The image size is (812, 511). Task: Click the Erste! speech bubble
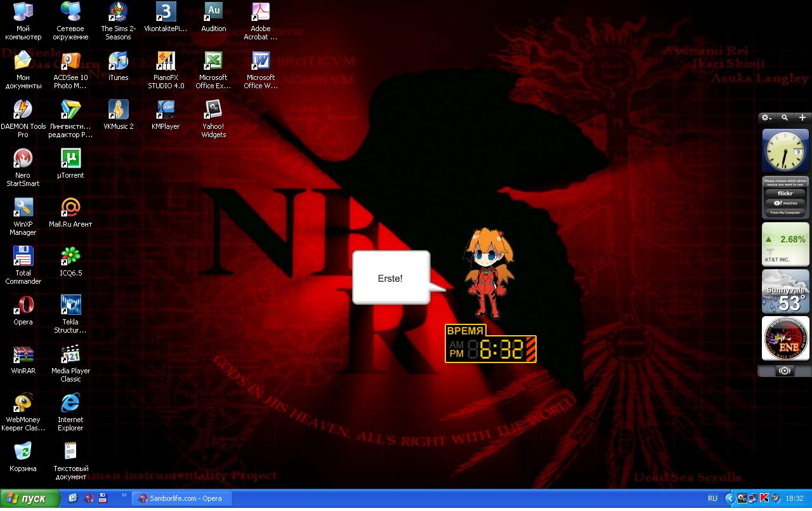click(x=390, y=277)
